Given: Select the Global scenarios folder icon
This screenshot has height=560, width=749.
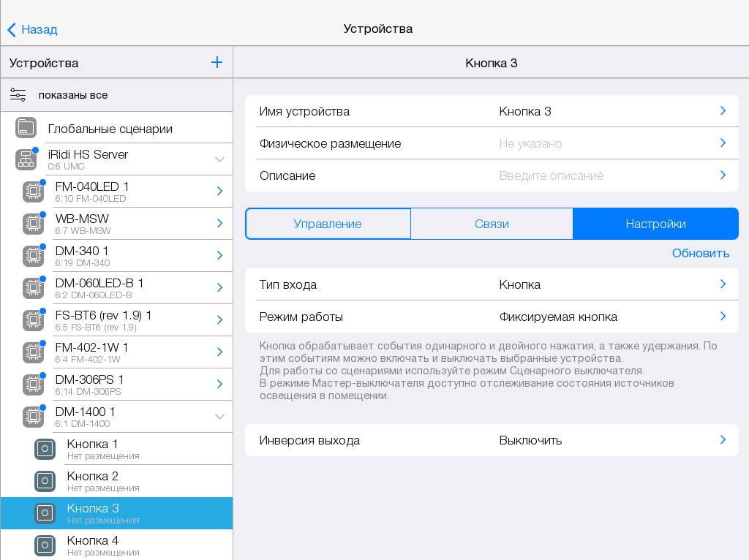Looking at the screenshot, I should tap(26, 128).
